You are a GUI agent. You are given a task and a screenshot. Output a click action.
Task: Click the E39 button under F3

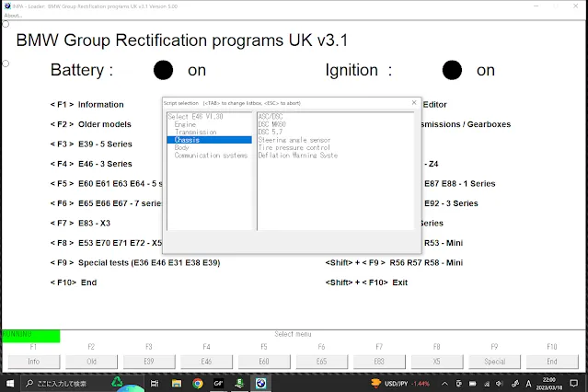(149, 362)
